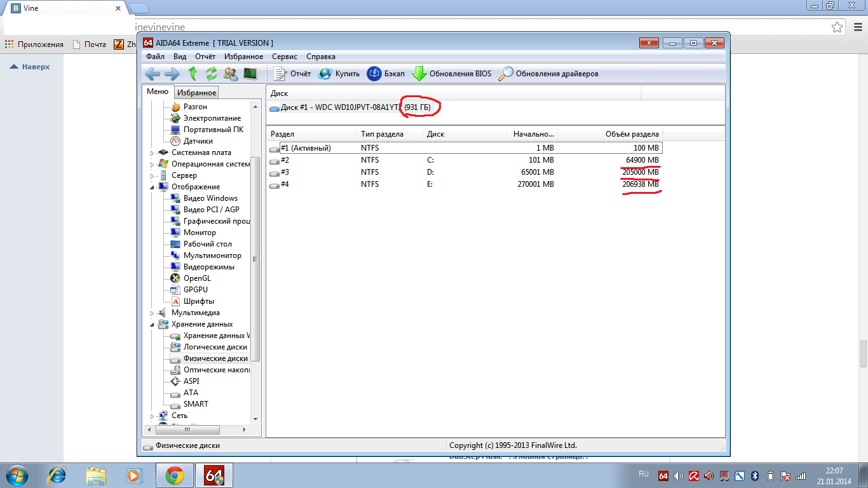Select Оптические накопители tree item

tap(216, 370)
